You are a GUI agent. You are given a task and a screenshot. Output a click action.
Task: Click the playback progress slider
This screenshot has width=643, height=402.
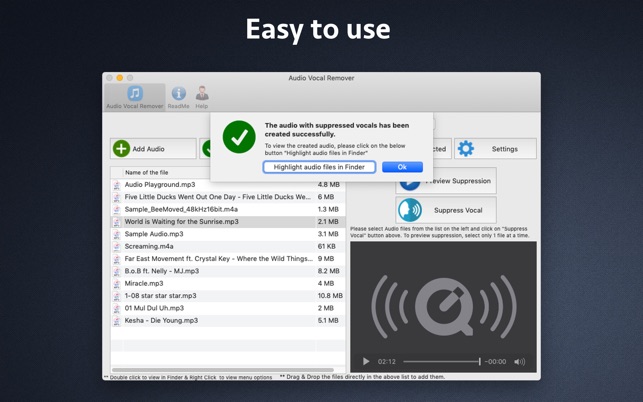(441, 362)
